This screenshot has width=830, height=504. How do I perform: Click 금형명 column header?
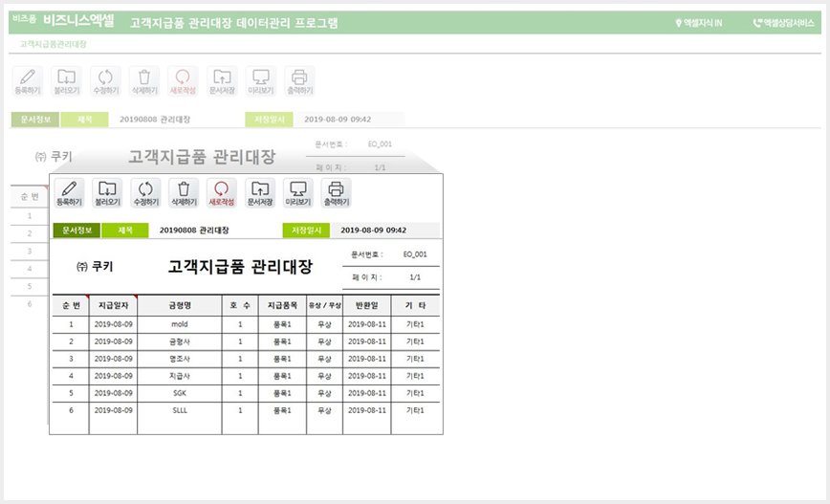tap(180, 305)
